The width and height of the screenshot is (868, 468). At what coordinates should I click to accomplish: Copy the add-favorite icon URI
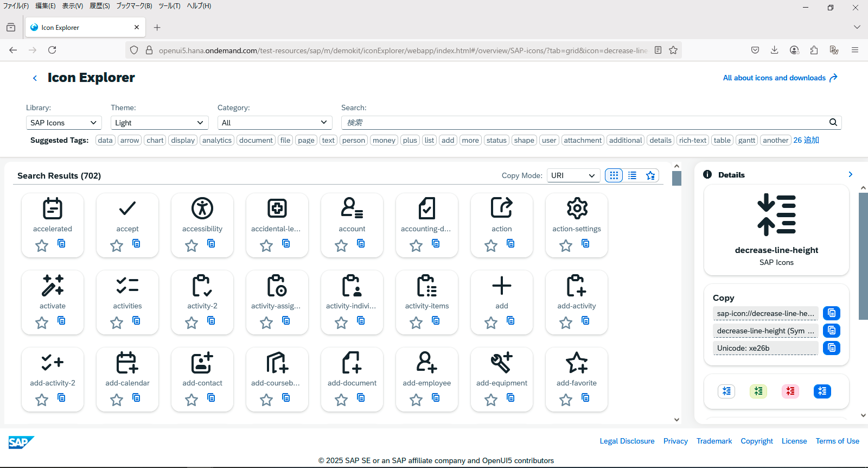tap(586, 398)
